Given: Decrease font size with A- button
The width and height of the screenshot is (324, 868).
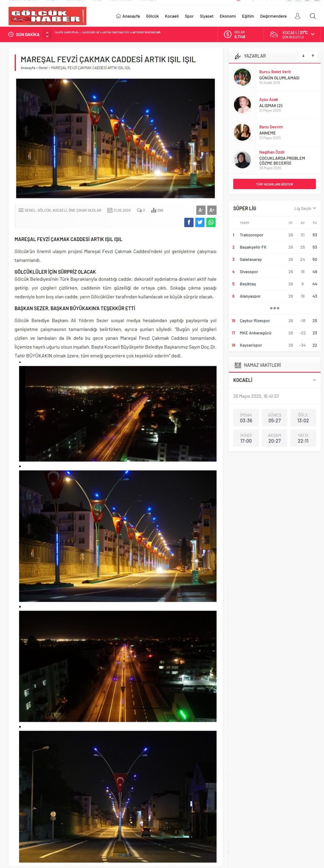Looking at the screenshot, I should [x=200, y=210].
